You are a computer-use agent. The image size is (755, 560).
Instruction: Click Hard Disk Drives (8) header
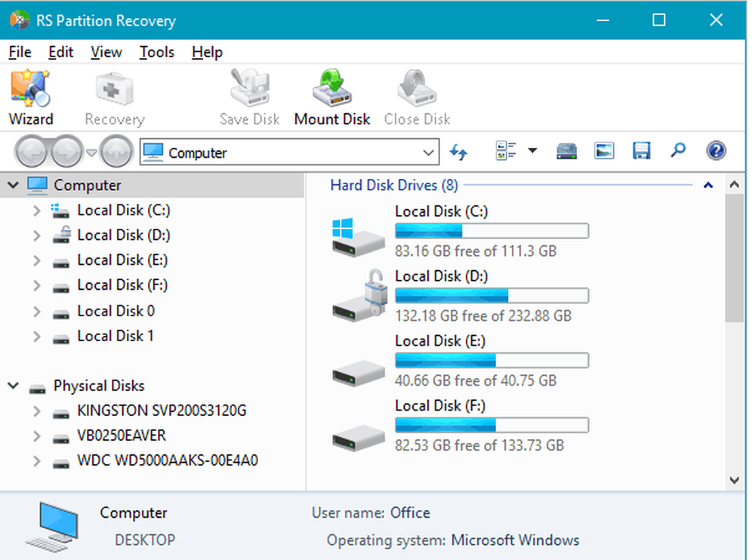point(394,185)
